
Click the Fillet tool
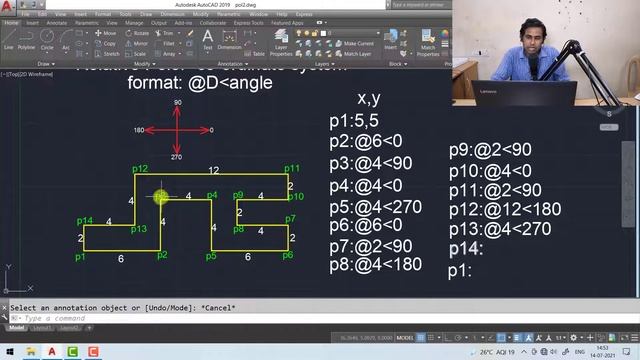(x=165, y=44)
